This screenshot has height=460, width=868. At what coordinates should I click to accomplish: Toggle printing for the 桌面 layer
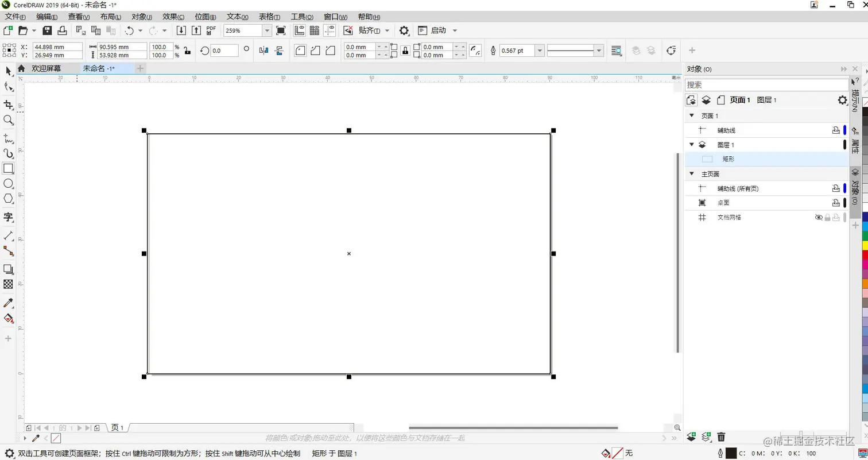point(836,203)
